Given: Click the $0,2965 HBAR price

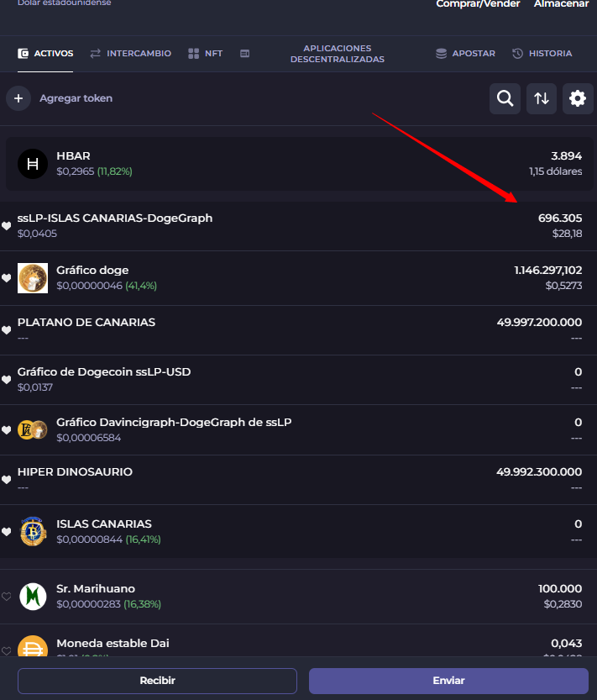Looking at the screenshot, I should coord(76,171).
